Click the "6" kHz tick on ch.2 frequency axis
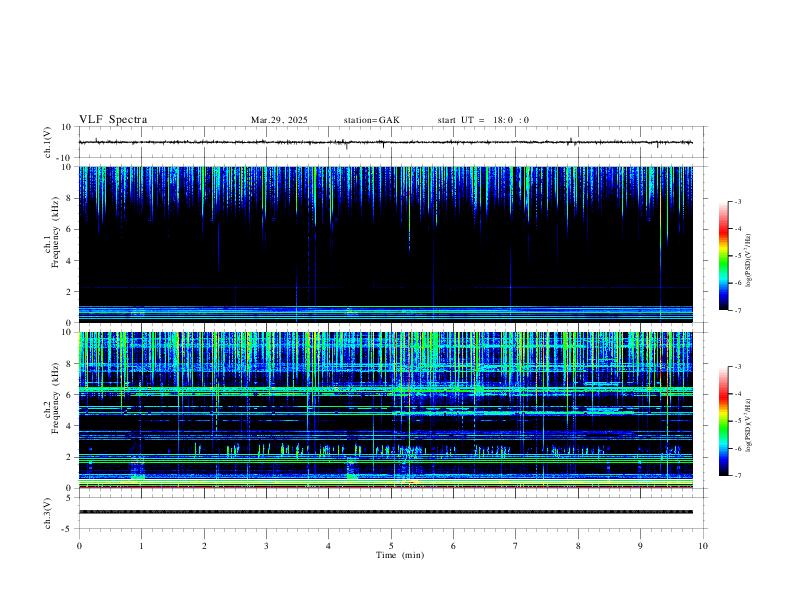Screen dimensions: 792x612 click(x=69, y=395)
